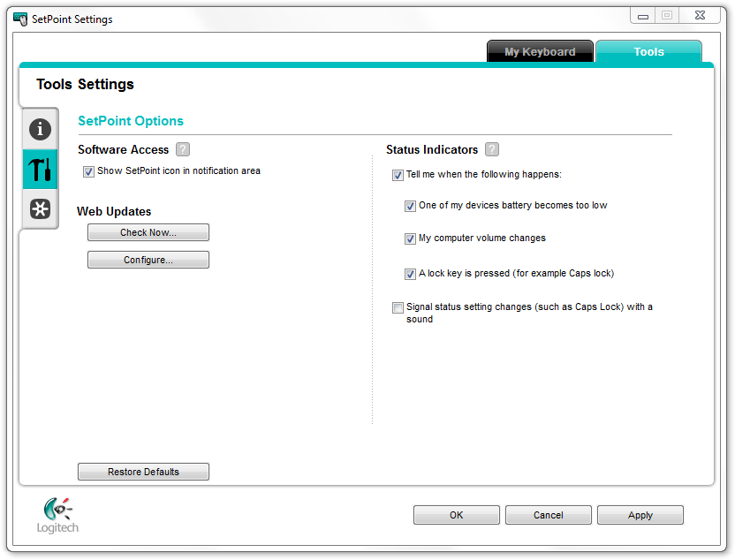This screenshot has height=560, width=735.
Task: Click the asterisk sidebar icon
Action: click(x=40, y=208)
